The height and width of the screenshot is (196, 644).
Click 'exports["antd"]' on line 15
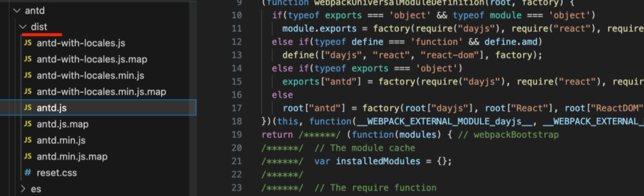coord(322,82)
